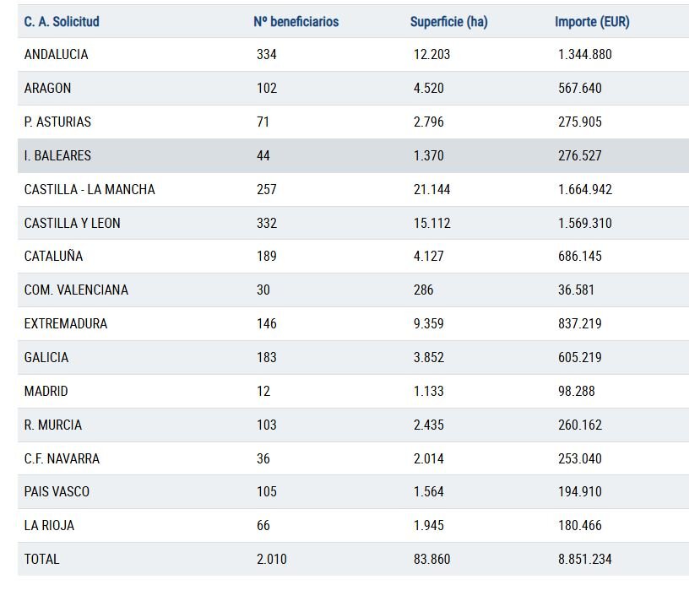This screenshot has width=700, height=612.
Task: Select the ANDALUCIA row name
Action: 57,55
